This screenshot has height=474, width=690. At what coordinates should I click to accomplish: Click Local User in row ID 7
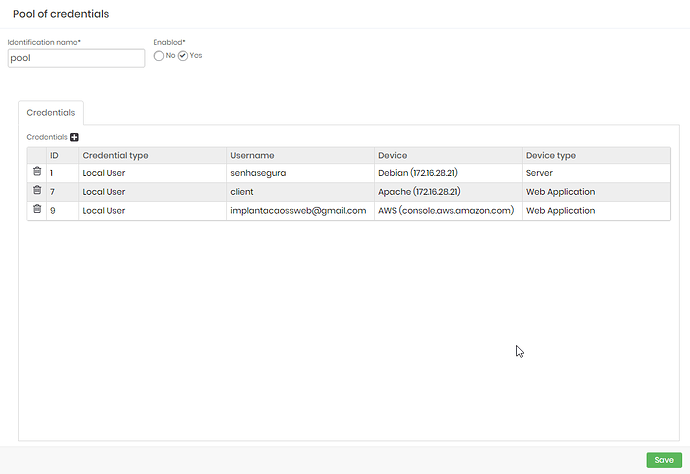click(x=152, y=192)
